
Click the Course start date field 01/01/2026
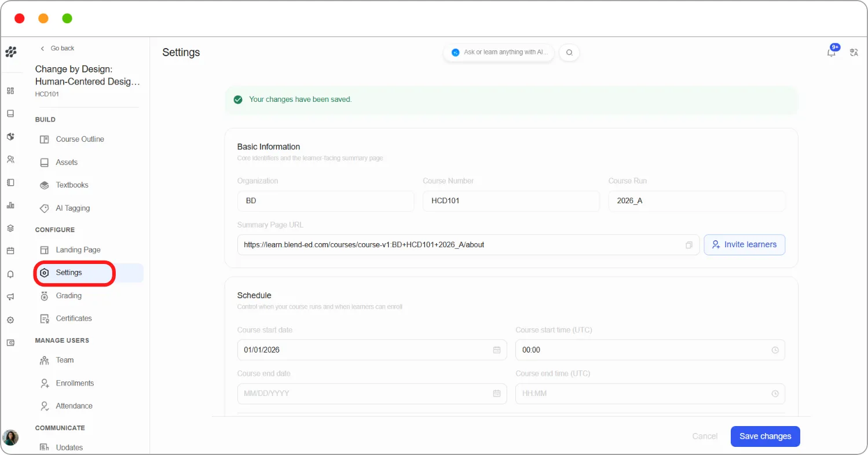372,350
